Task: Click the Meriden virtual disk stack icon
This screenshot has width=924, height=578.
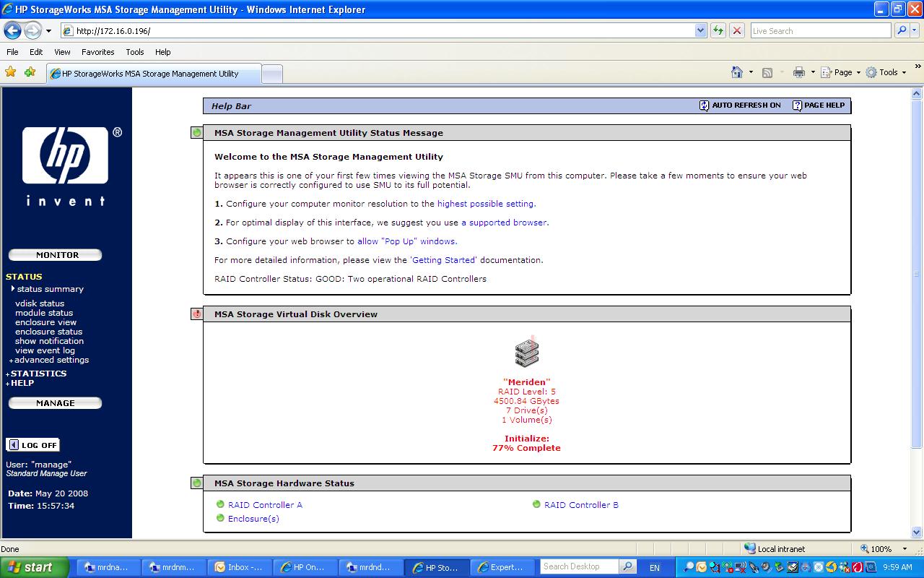Action: 526,353
